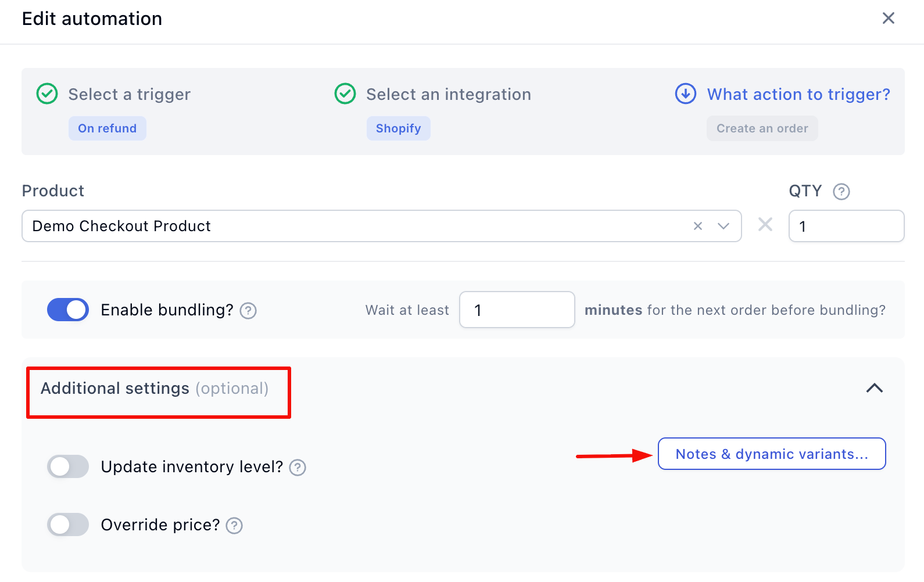The image size is (924, 582).
Task: Open Notes & dynamic variants button
Action: pyautogui.click(x=771, y=454)
